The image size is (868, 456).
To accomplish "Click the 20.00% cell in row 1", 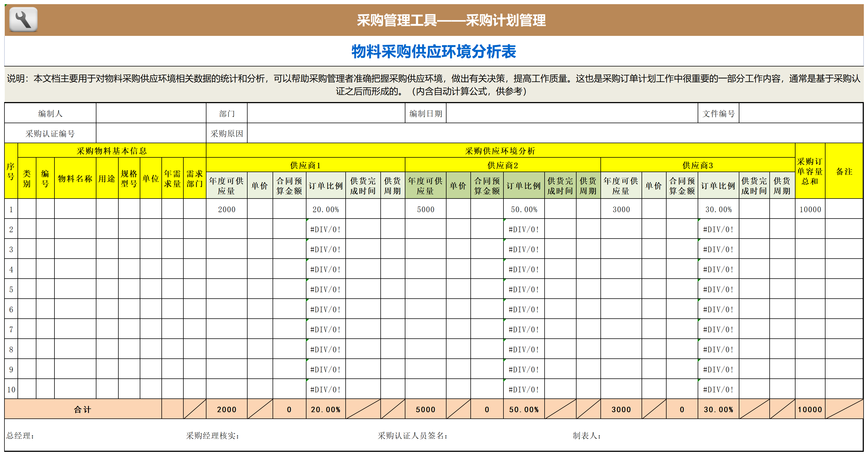I will click(326, 209).
